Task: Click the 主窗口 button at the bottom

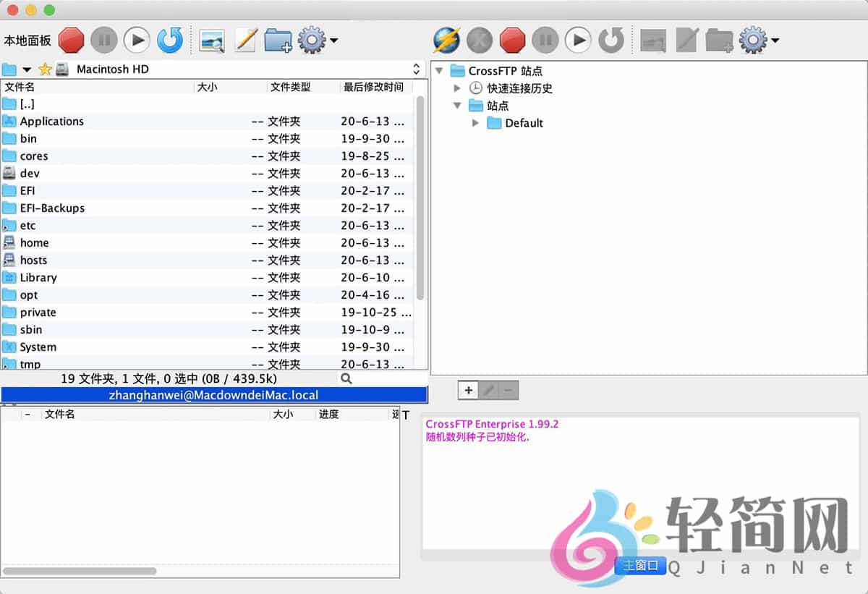Action: pyautogui.click(x=639, y=567)
